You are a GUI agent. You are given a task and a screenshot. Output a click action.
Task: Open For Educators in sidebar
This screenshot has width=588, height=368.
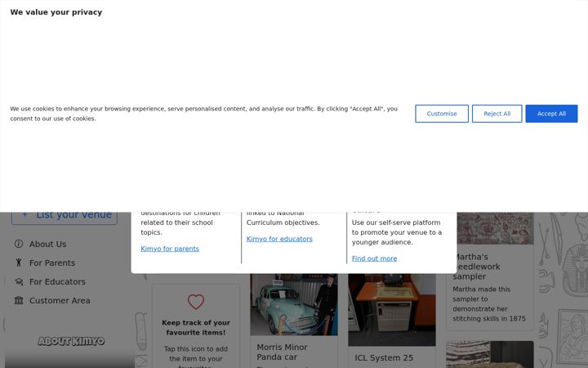(57, 281)
